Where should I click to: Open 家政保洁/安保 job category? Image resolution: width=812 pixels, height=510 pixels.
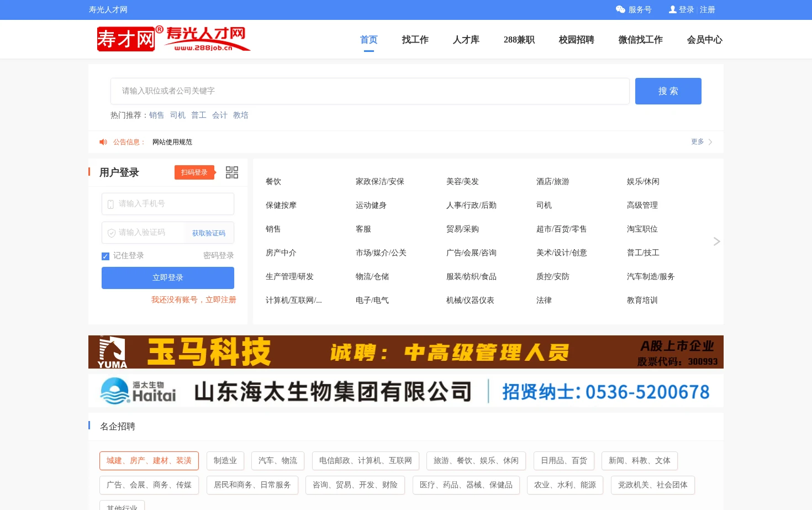click(x=380, y=181)
